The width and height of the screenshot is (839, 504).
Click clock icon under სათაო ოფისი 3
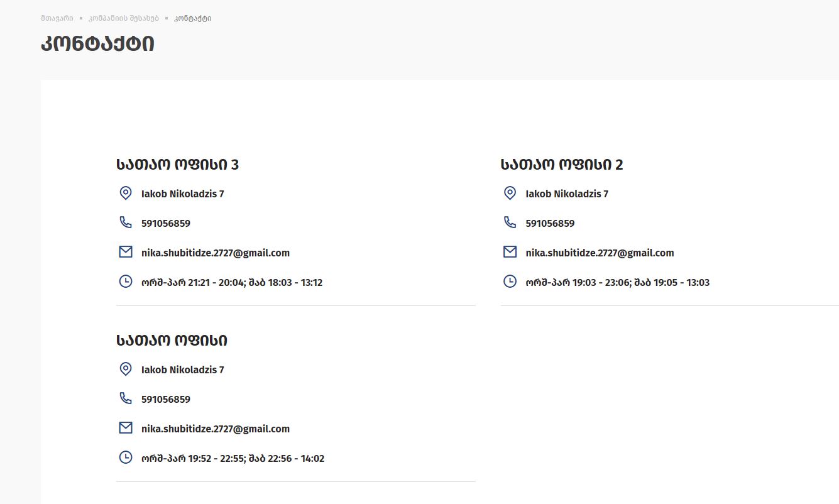pos(126,282)
